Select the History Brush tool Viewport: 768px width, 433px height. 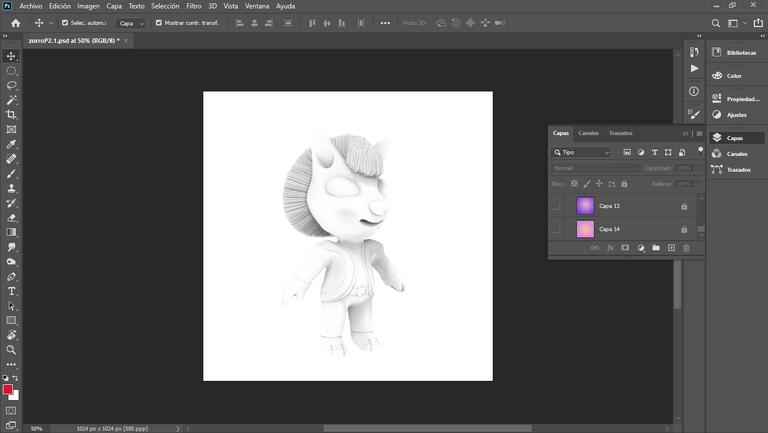click(x=11, y=203)
